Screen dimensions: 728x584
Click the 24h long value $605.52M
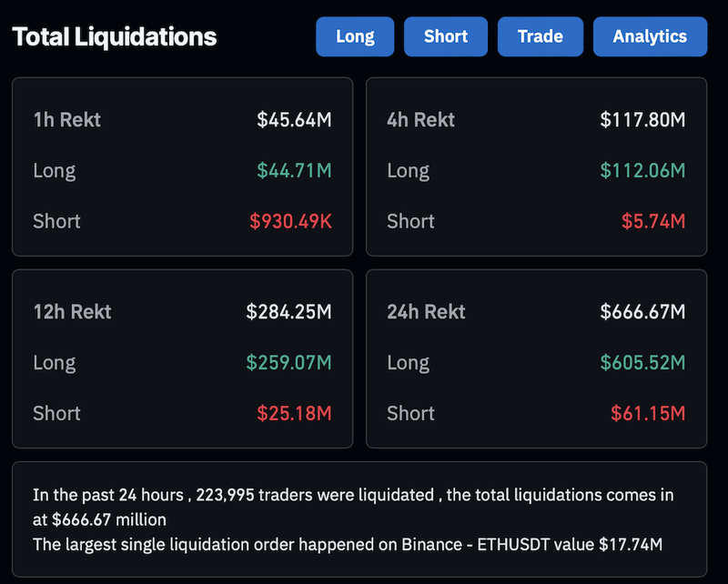click(642, 362)
